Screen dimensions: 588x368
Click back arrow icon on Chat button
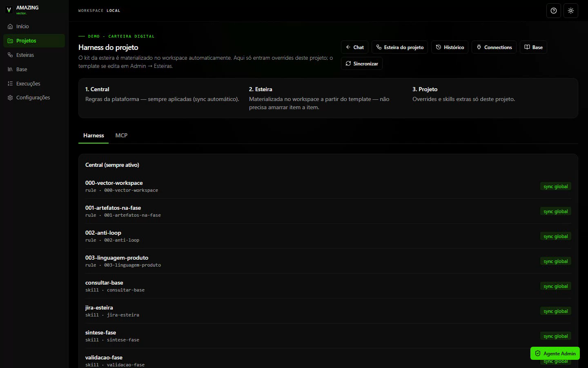(348, 47)
